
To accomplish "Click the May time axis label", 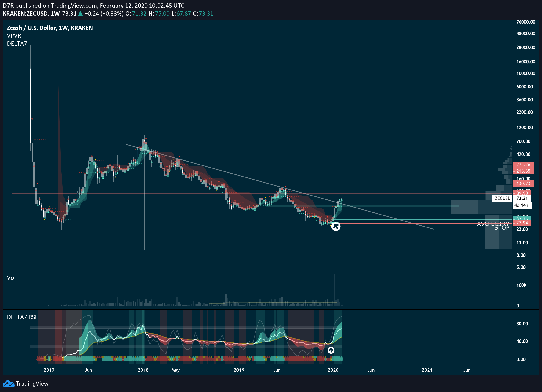I will 175,370.
